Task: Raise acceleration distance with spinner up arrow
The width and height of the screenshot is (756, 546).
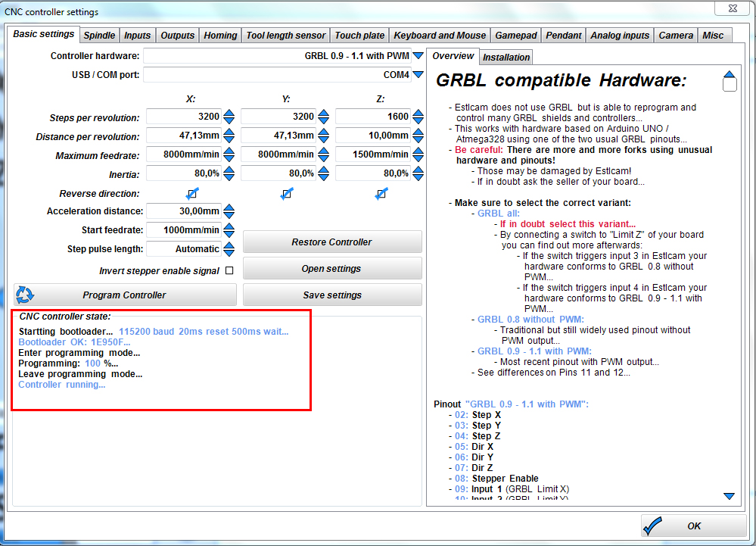Action: (x=229, y=207)
